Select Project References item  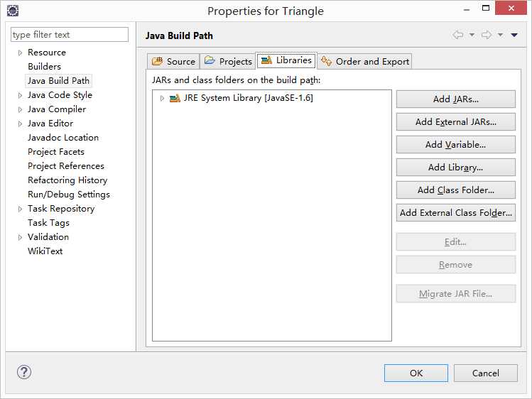(66, 166)
